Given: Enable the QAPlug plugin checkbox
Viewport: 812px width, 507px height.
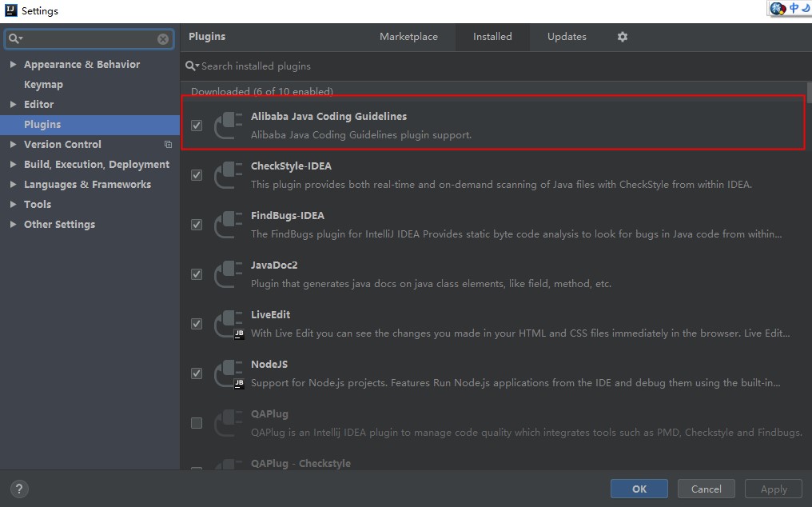Looking at the screenshot, I should point(197,423).
